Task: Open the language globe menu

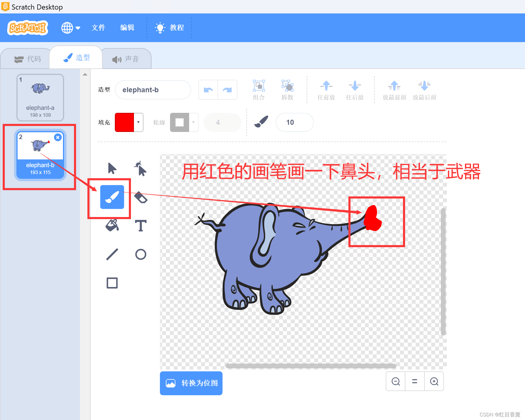Action: (x=71, y=28)
